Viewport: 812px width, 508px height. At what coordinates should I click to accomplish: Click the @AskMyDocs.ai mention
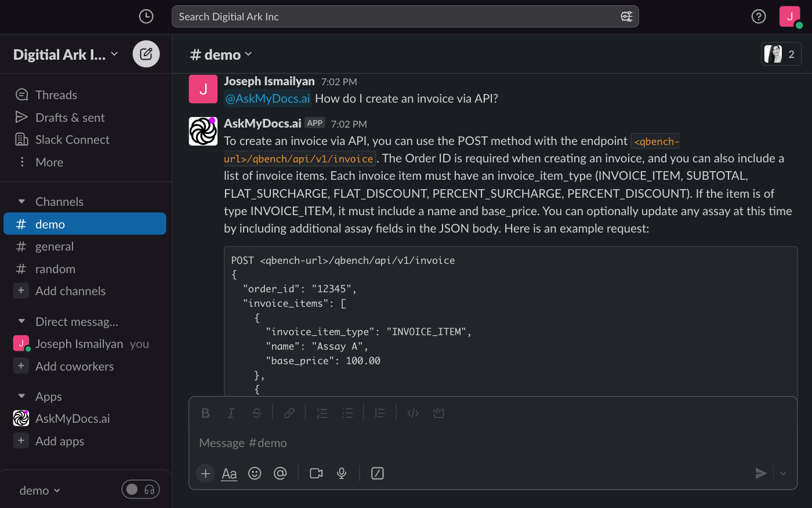(267, 99)
